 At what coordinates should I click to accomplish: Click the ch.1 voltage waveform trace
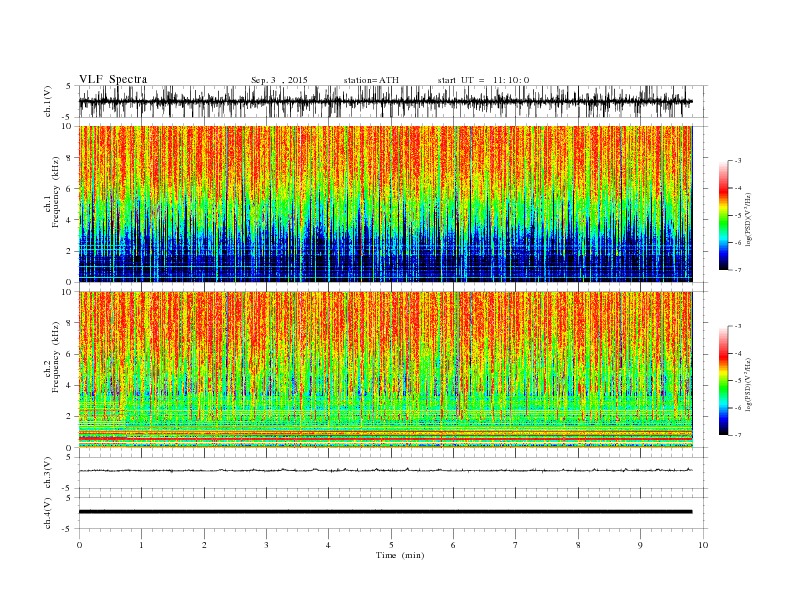coord(385,101)
